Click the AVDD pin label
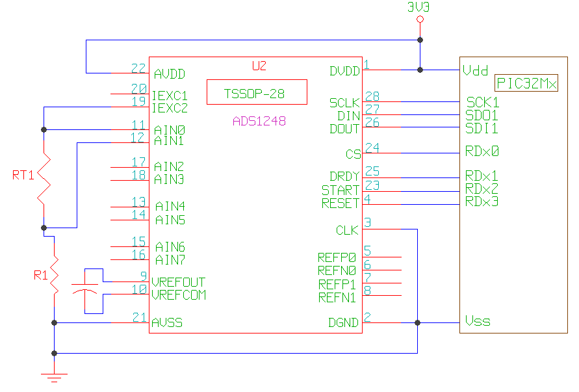The width and height of the screenshot is (579, 392). [170, 74]
